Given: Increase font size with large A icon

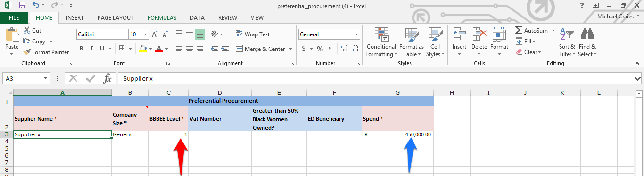Looking at the screenshot, I should (x=154, y=34).
